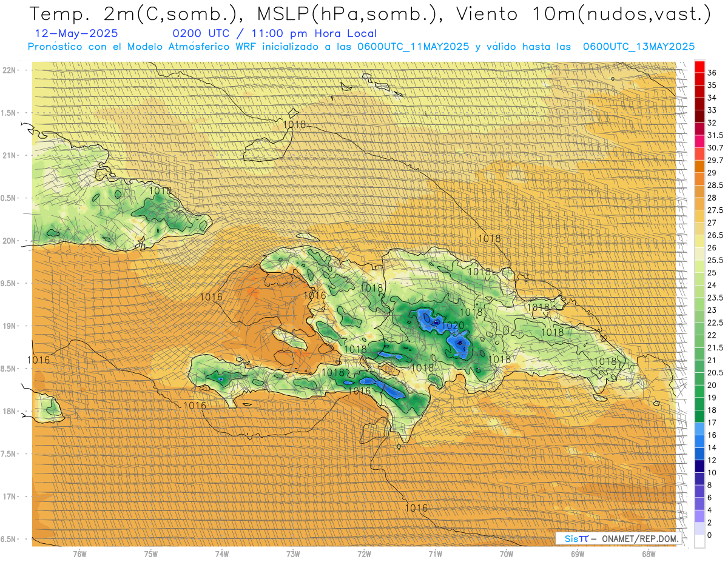Click the legend value '28.5'
Viewport: 728px width, 562px height.
(715, 185)
